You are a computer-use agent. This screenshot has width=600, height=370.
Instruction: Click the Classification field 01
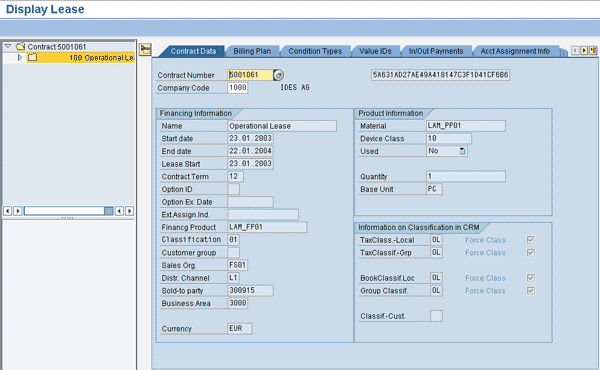pos(233,240)
